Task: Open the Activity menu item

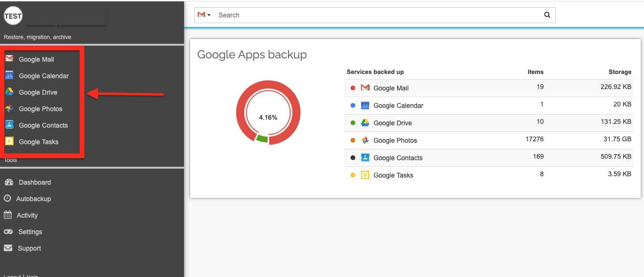Action: 27,215
